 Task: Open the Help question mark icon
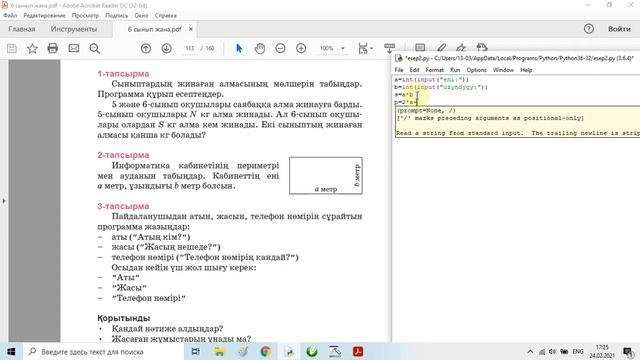(589, 29)
